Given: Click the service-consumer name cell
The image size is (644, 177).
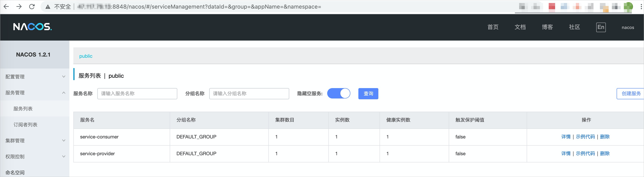Looking at the screenshot, I should coord(99,137).
